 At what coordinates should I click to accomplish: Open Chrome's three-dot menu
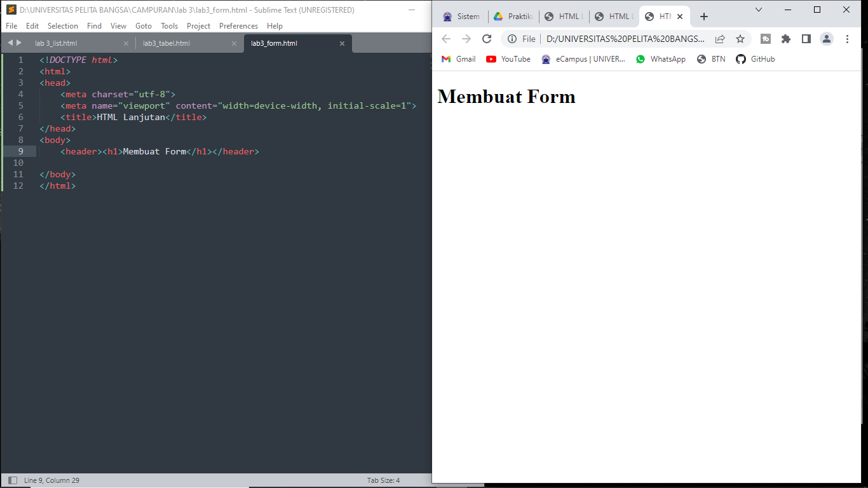click(x=848, y=39)
